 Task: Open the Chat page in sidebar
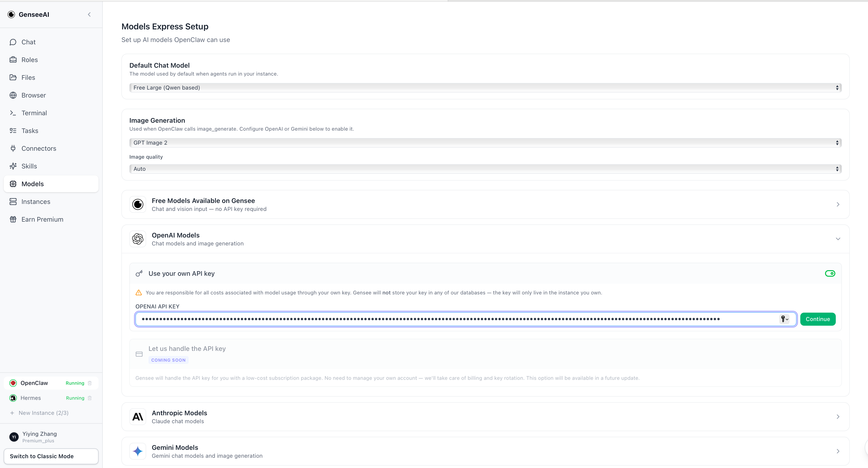(51, 42)
